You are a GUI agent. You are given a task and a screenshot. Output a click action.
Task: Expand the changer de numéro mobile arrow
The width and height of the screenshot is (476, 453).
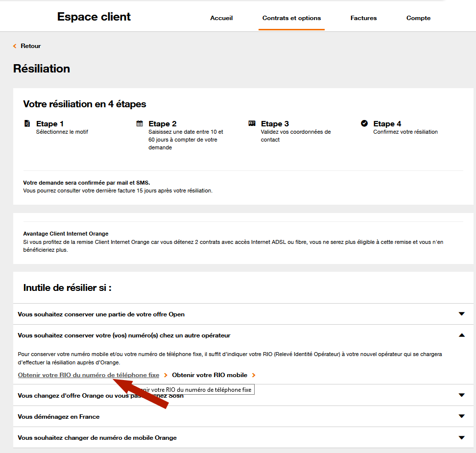(462, 437)
